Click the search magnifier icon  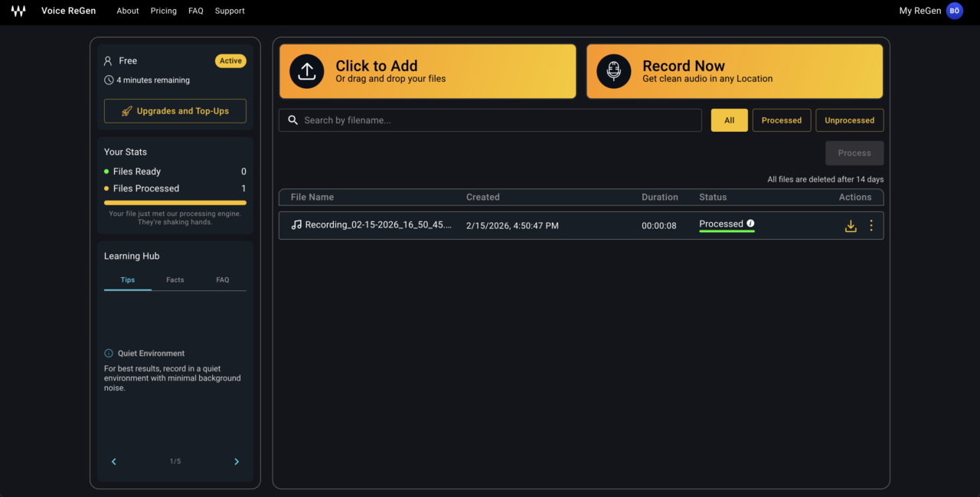pos(292,120)
